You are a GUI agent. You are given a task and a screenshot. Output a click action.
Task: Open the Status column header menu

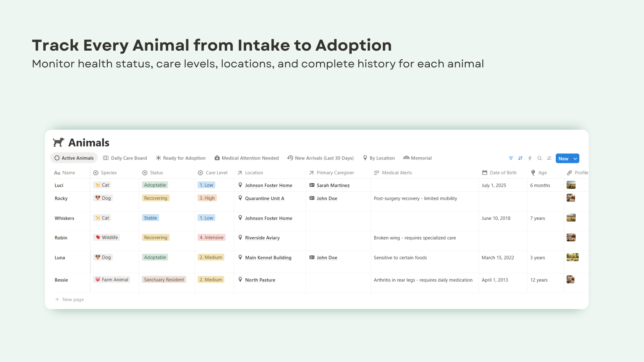click(x=156, y=173)
